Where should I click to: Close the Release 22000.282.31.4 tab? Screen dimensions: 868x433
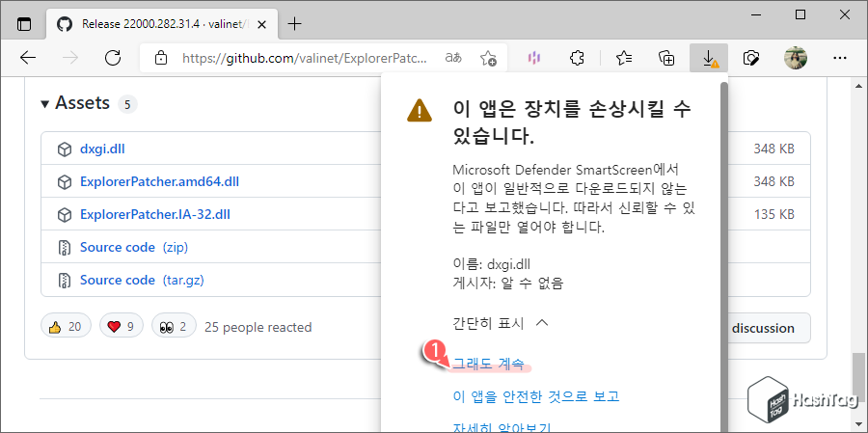coord(262,24)
